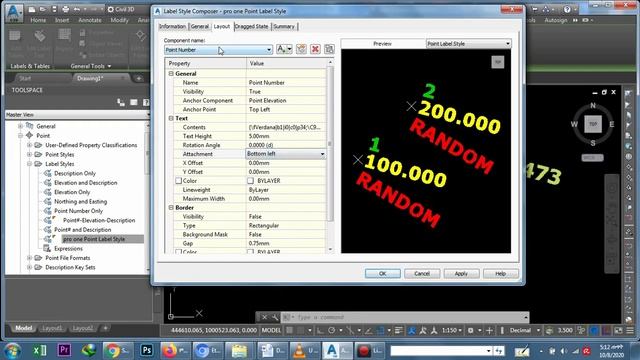The width and height of the screenshot is (640, 360).
Task: Delete the component with red X icon
Action: [x=315, y=49]
